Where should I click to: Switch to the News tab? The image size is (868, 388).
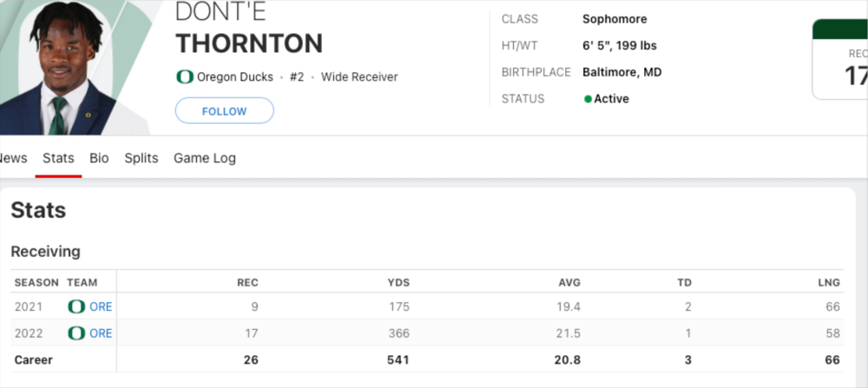[x=13, y=158]
